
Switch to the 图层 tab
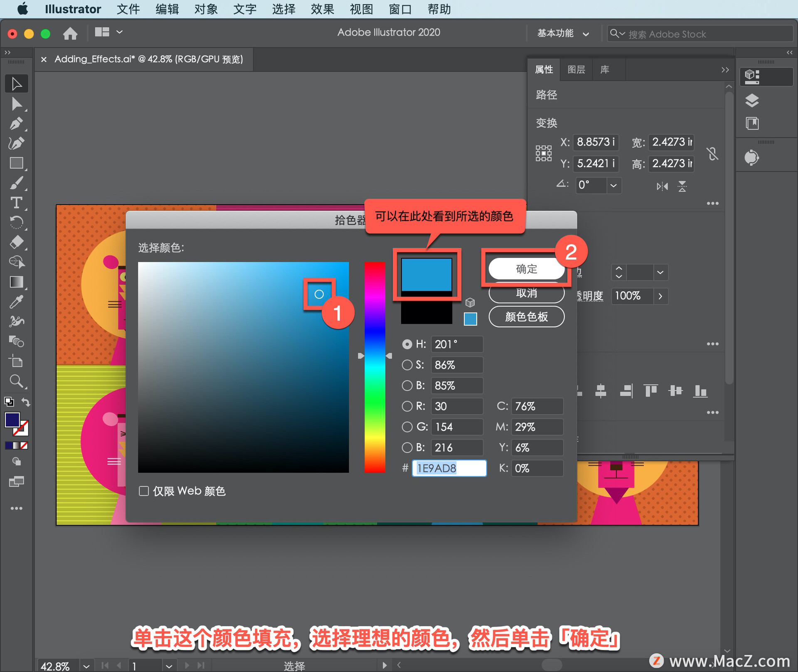pos(576,69)
